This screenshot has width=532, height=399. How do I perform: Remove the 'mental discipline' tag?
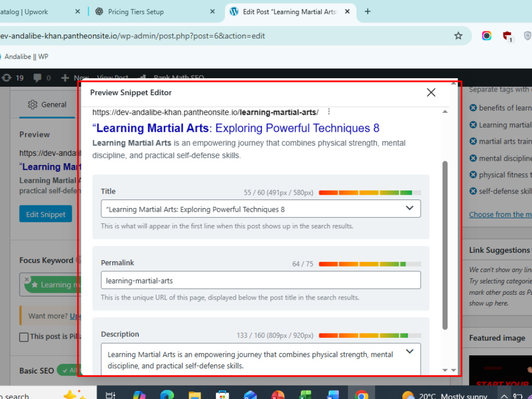point(473,158)
